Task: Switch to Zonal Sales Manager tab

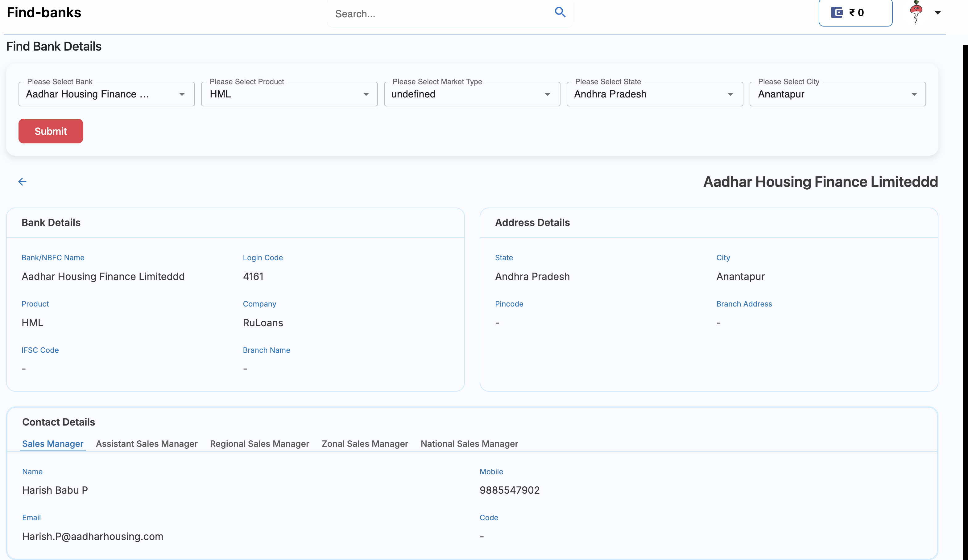Action: tap(365, 444)
